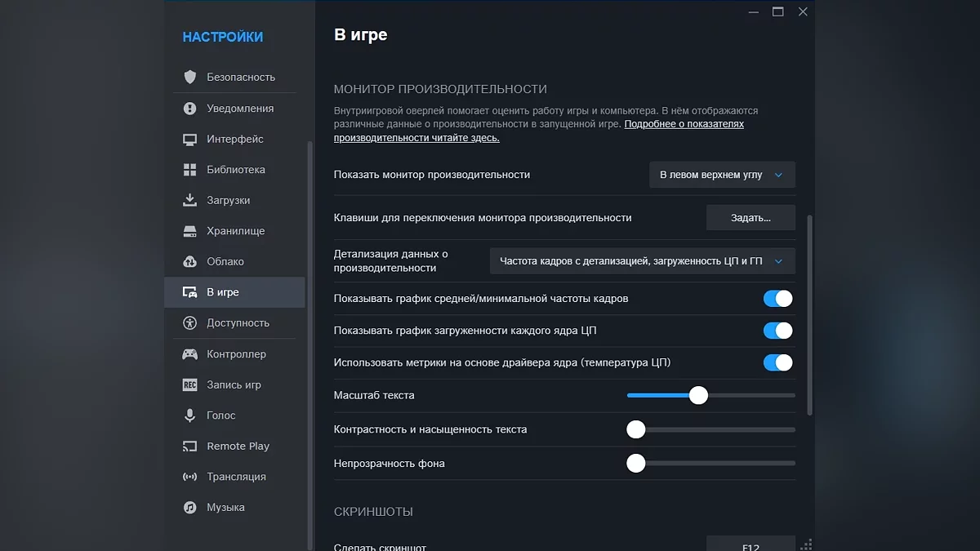Open the Облако cloud icon
This screenshot has height=551, width=980.
tap(190, 262)
